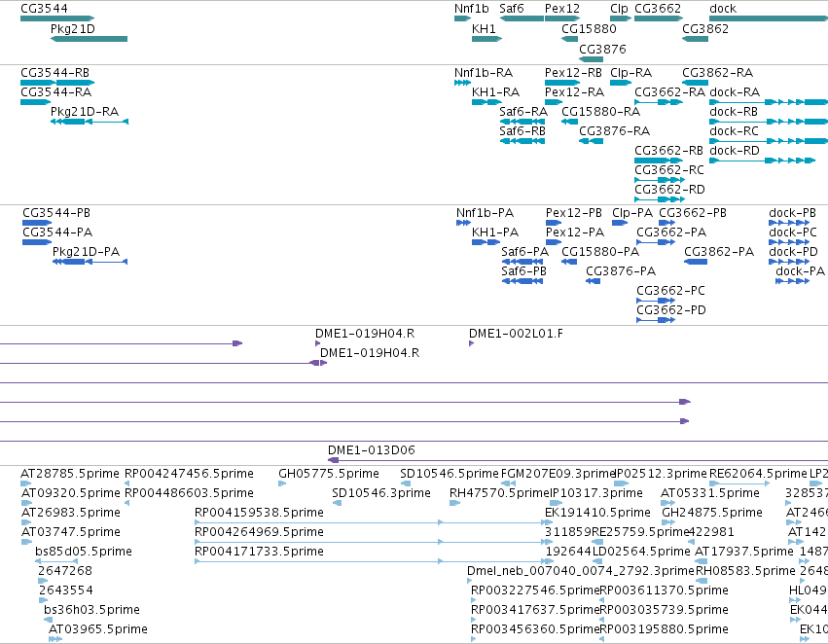Select the dock-RC transcript
Image resolution: width=828 pixels, height=644 pixels.
[x=769, y=141]
